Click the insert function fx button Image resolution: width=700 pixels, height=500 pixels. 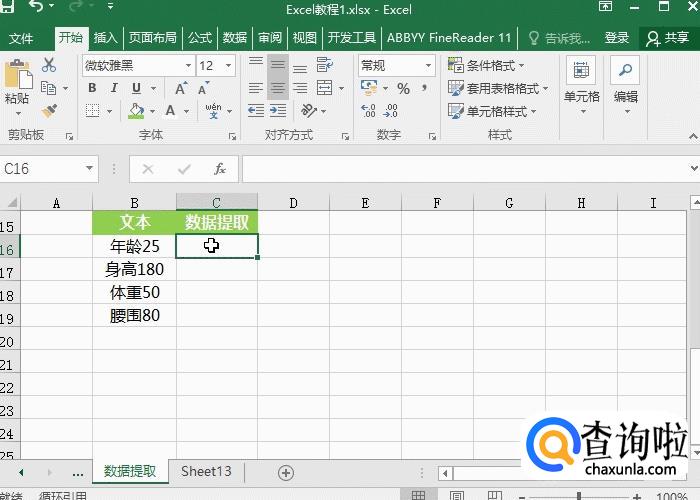click(220, 169)
